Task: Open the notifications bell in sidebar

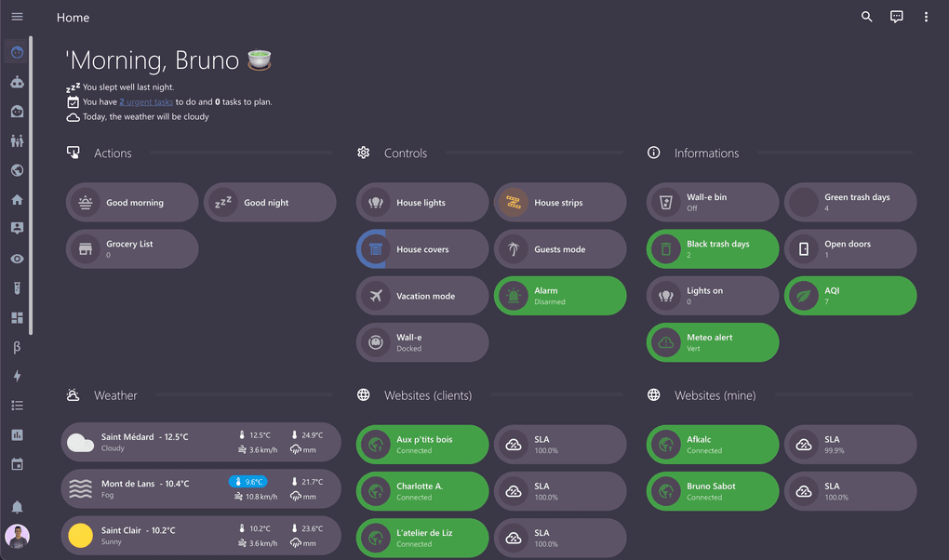Action: tap(17, 507)
